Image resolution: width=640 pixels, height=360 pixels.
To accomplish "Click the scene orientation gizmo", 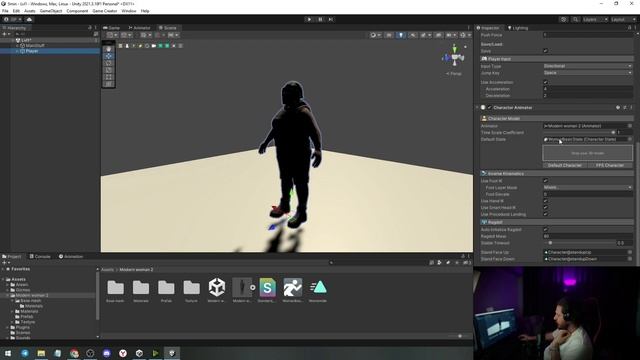I will (x=454, y=58).
